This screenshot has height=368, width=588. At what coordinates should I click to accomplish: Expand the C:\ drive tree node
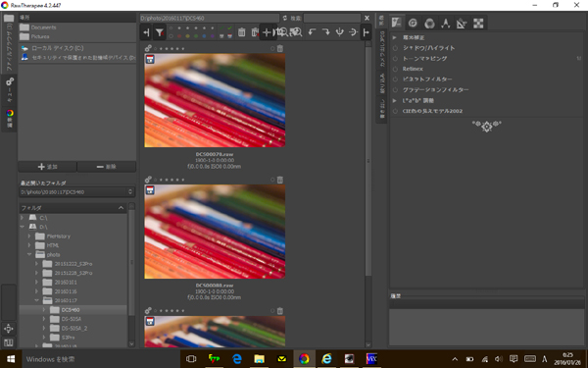click(x=23, y=218)
